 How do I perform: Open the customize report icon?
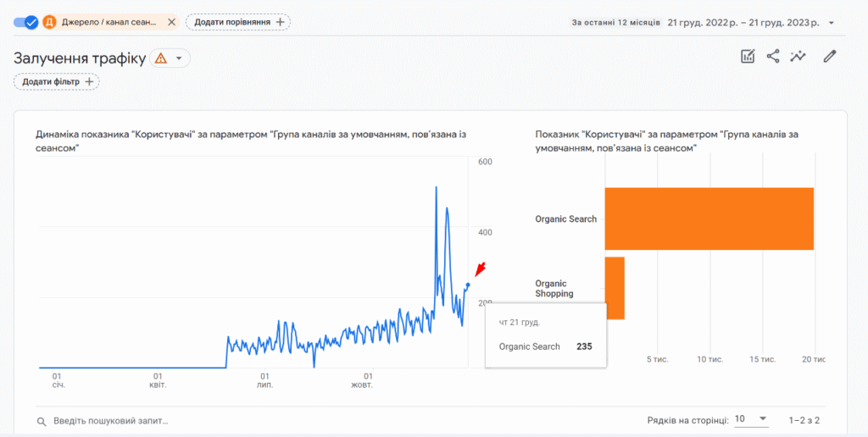pos(748,57)
